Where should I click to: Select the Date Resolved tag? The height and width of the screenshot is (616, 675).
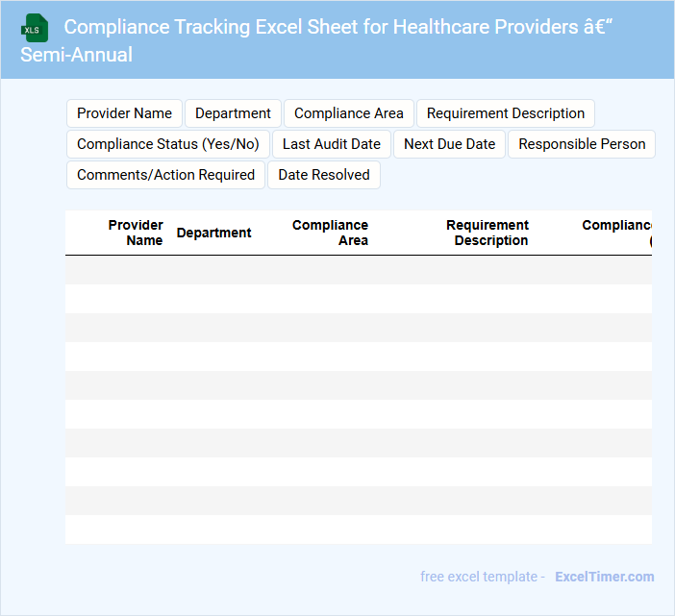(323, 175)
